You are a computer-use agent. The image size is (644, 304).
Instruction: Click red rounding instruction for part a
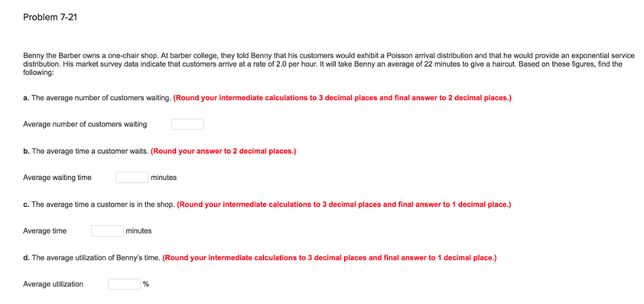(343, 98)
